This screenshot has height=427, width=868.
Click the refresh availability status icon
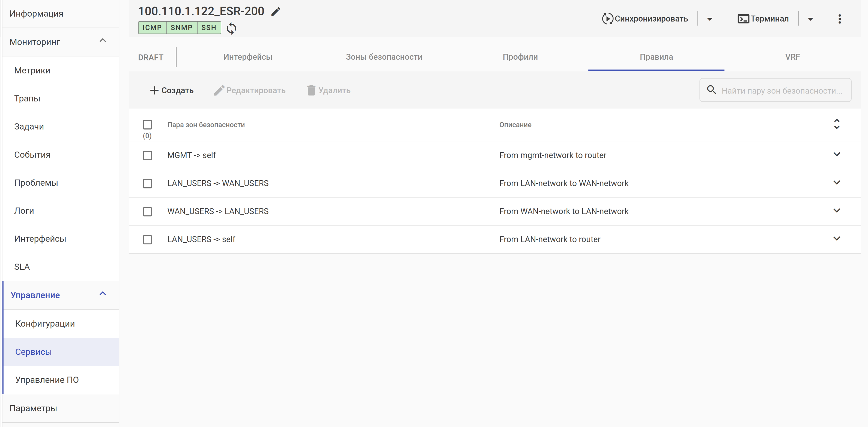pyautogui.click(x=231, y=28)
